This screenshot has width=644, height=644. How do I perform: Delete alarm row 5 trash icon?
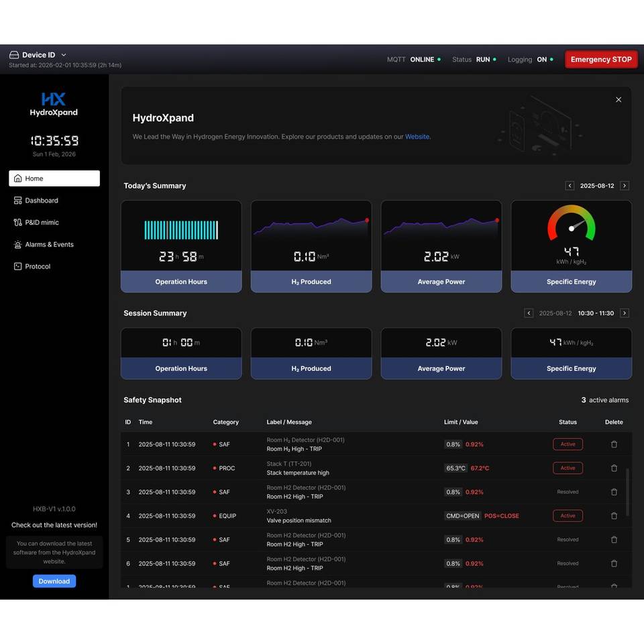point(614,539)
